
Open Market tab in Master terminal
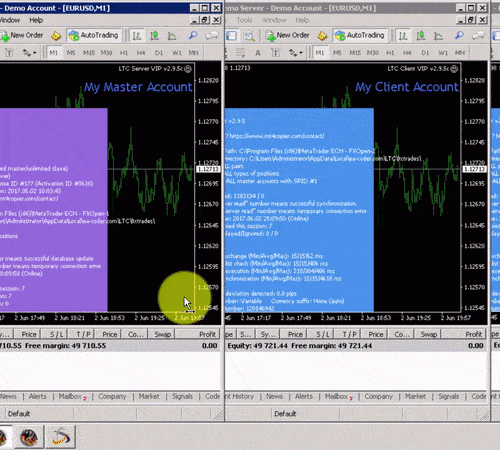coord(149,397)
